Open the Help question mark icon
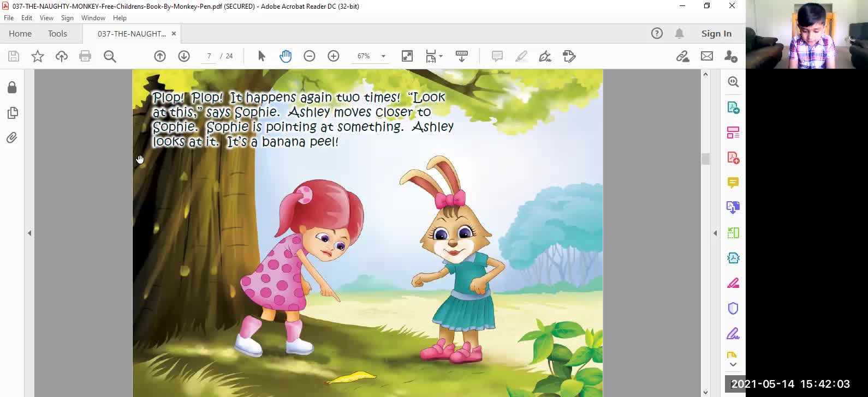The image size is (868, 397). tap(657, 33)
